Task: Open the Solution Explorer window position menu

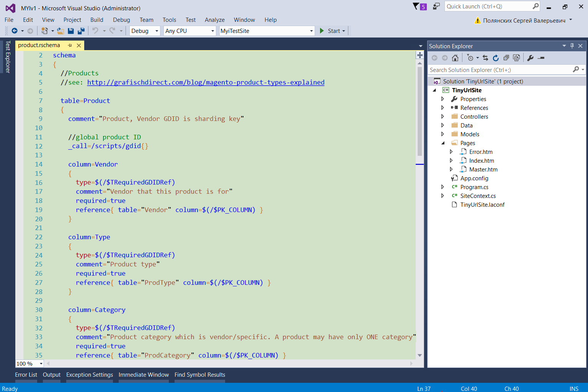Action: coord(564,46)
